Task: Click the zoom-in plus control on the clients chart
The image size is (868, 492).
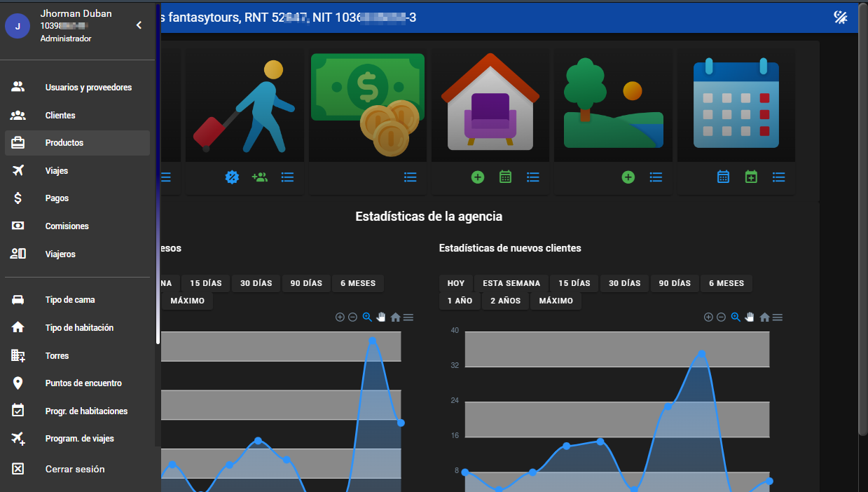Action: (708, 317)
